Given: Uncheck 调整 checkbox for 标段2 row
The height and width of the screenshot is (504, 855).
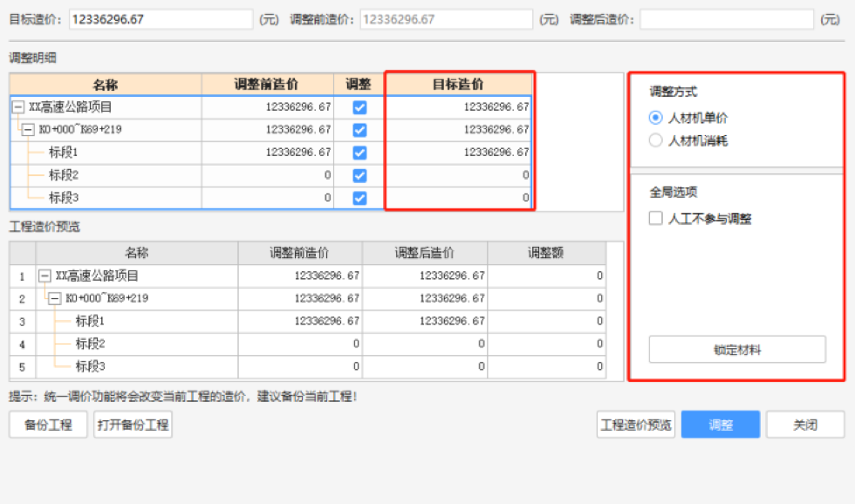Looking at the screenshot, I should (x=359, y=175).
